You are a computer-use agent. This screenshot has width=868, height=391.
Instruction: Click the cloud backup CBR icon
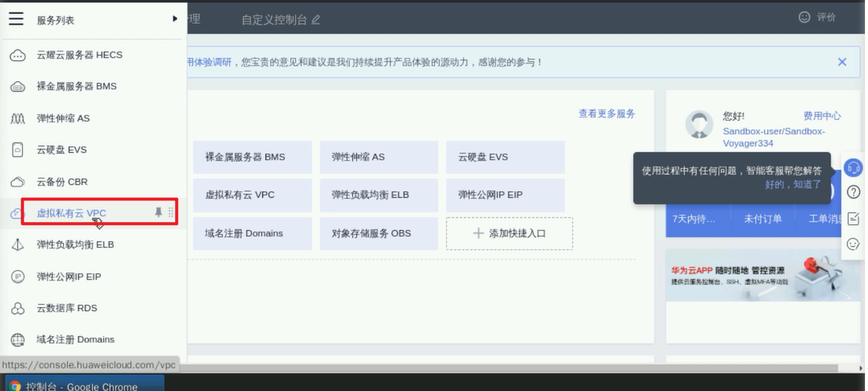pos(18,181)
